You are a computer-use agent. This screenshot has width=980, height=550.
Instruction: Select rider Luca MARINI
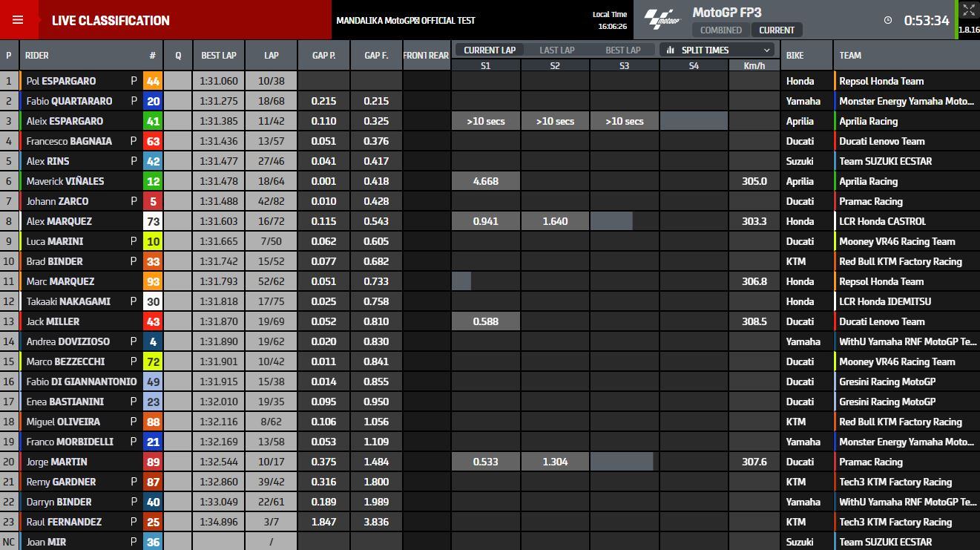pos(55,241)
